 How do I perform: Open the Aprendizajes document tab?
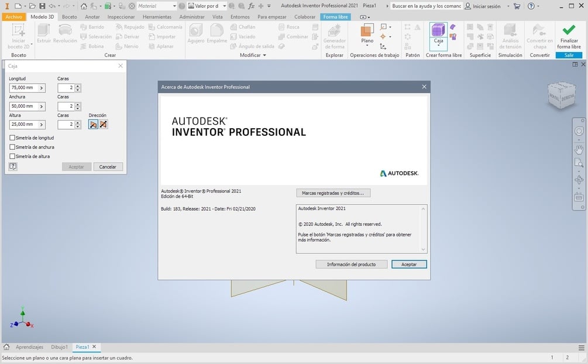pos(29,347)
